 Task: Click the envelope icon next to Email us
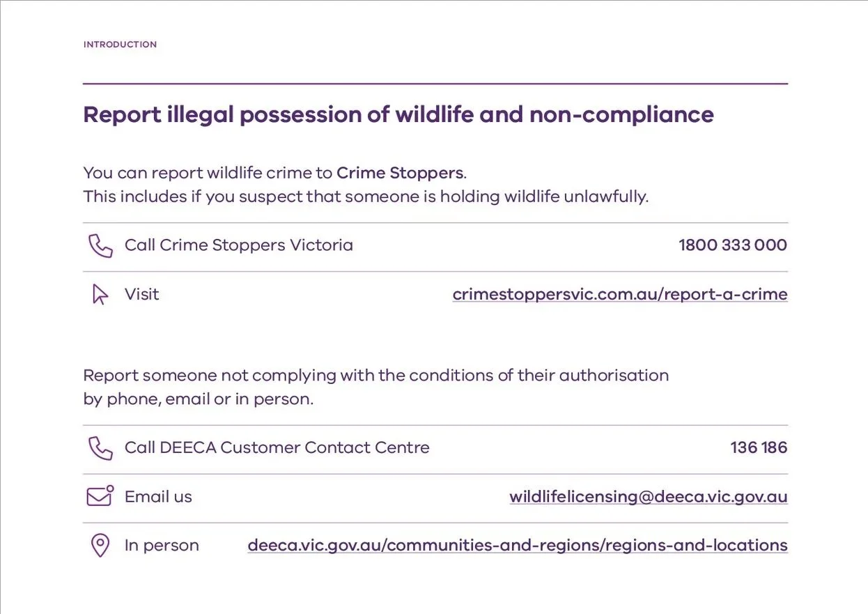100,496
